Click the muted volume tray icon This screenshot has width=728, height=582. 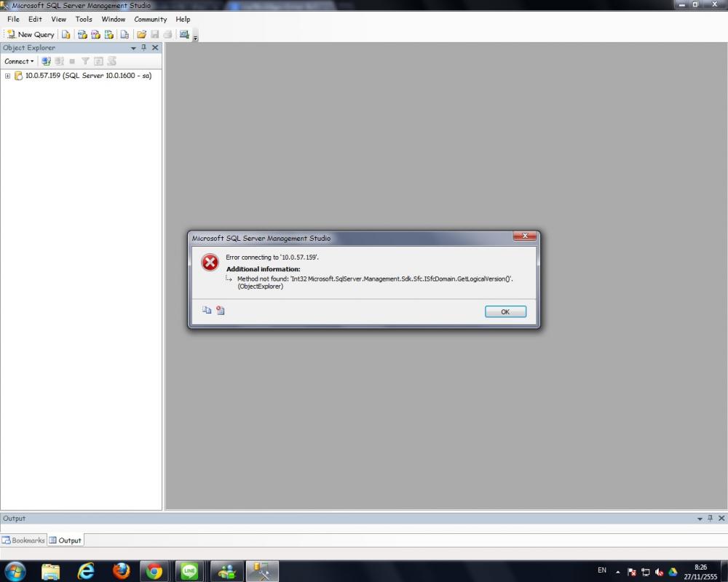(660, 572)
